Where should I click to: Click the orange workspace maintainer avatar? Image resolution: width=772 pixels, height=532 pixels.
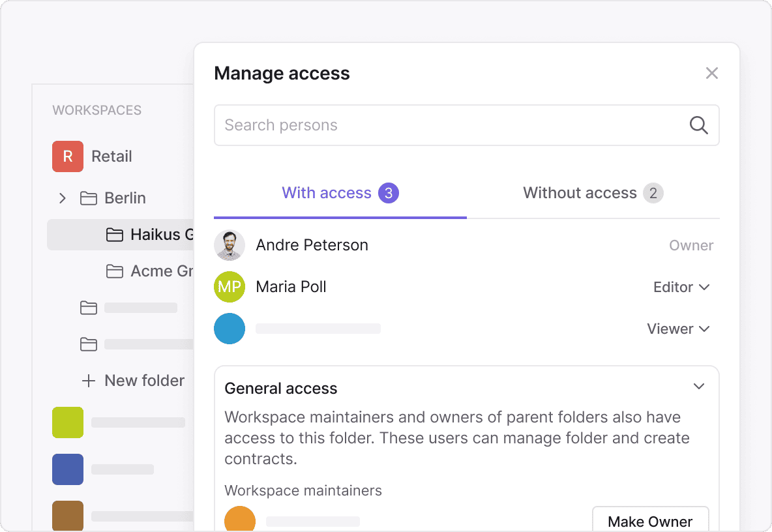coord(239,520)
